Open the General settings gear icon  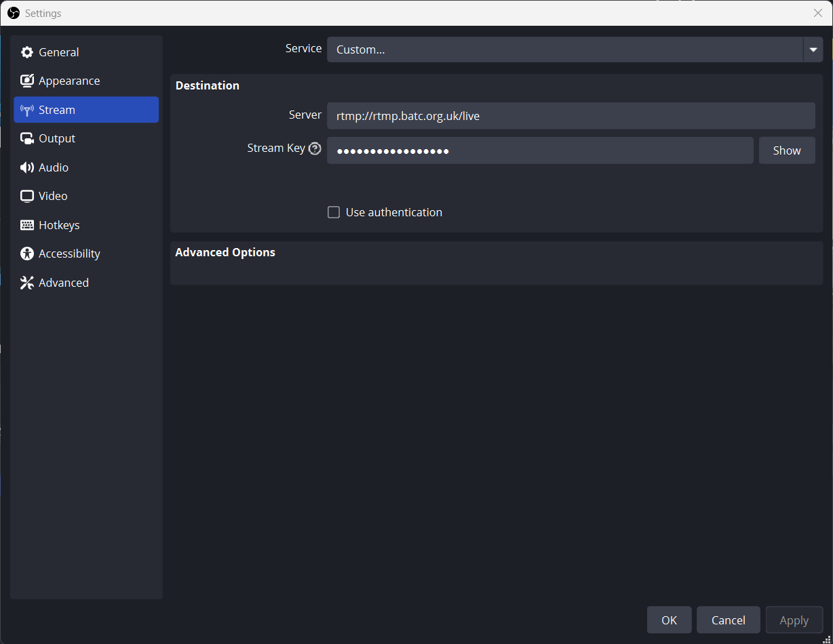point(27,52)
